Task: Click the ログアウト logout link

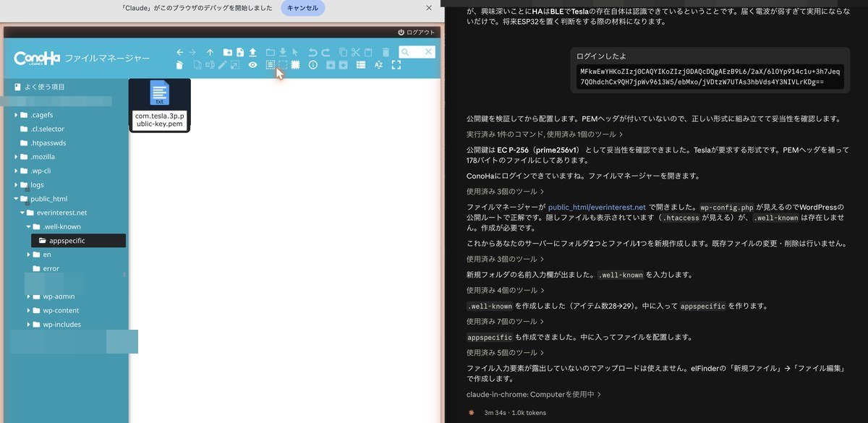Action: (x=417, y=33)
